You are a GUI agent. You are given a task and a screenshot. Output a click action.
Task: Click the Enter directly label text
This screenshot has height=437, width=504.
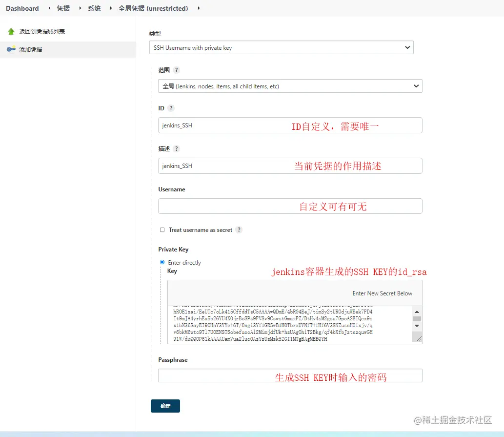point(184,263)
